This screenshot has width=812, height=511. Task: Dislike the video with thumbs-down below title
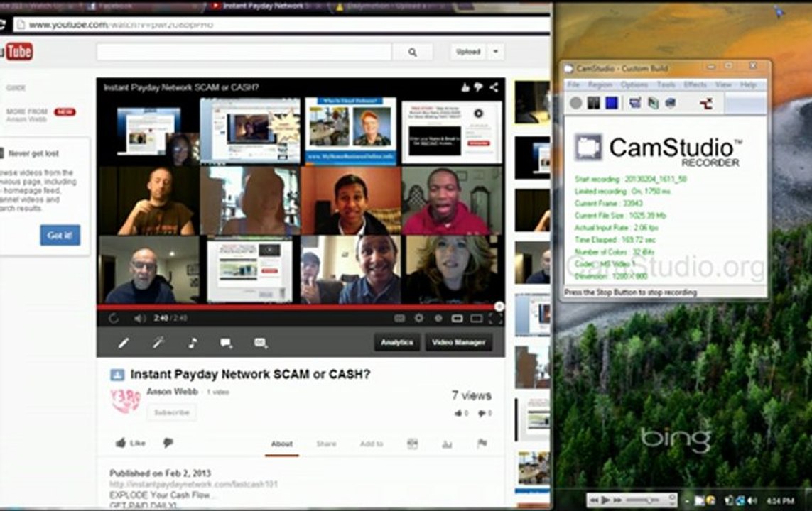[x=168, y=443]
